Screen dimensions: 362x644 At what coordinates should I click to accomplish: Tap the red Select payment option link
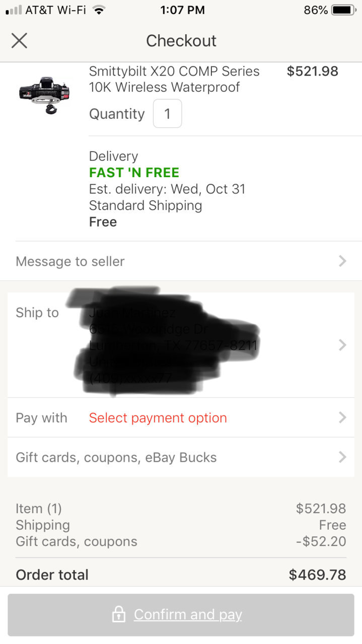[x=158, y=418]
